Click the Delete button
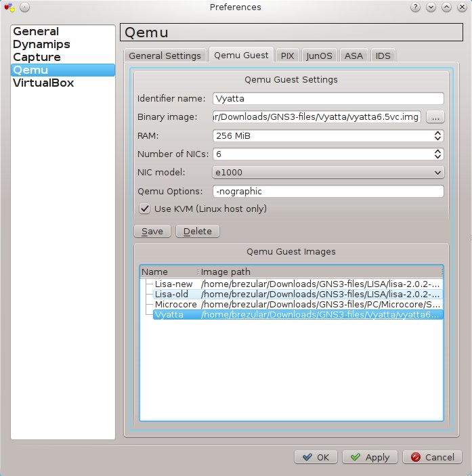The height and width of the screenshot is (476, 472). pos(198,232)
